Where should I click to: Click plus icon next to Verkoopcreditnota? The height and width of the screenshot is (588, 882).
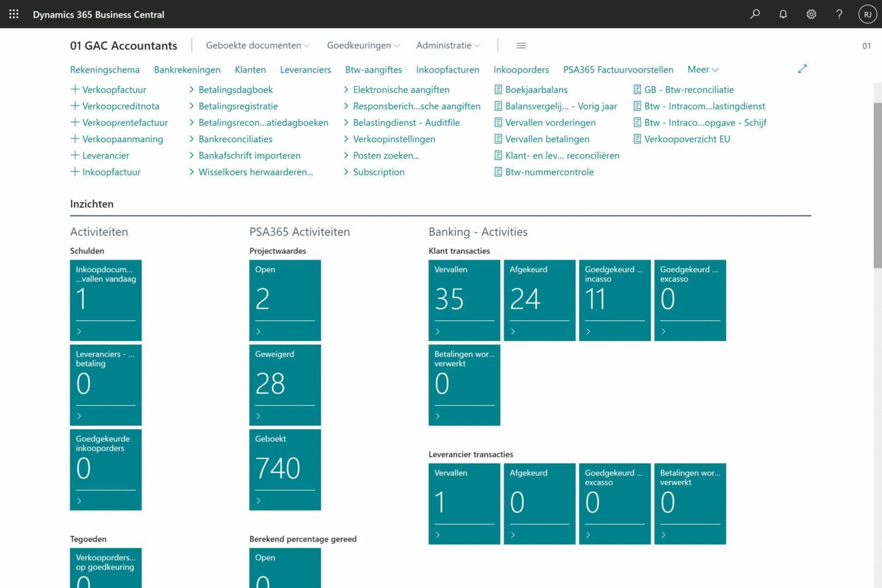click(x=75, y=106)
